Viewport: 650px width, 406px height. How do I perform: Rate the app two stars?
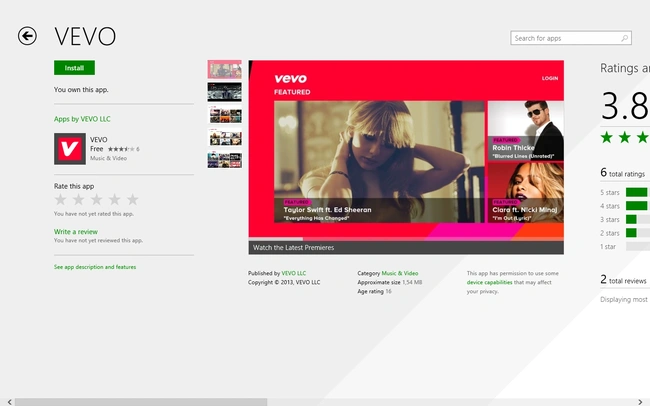pos(78,199)
